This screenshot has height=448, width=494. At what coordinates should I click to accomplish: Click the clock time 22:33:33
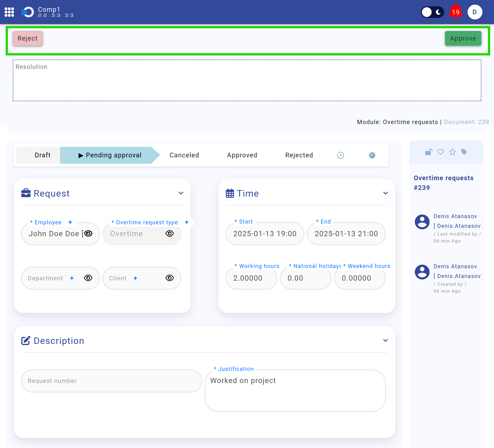(x=56, y=15)
